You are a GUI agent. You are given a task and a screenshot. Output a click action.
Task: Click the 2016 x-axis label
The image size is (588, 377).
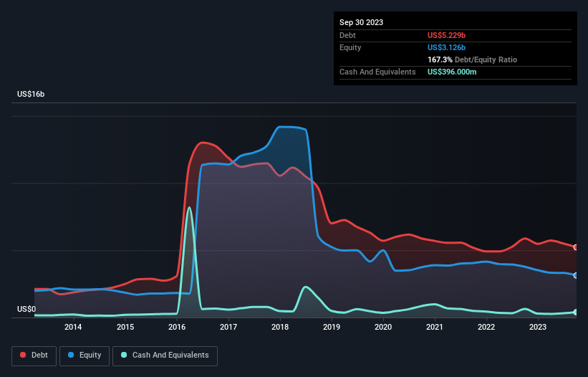[x=177, y=327]
